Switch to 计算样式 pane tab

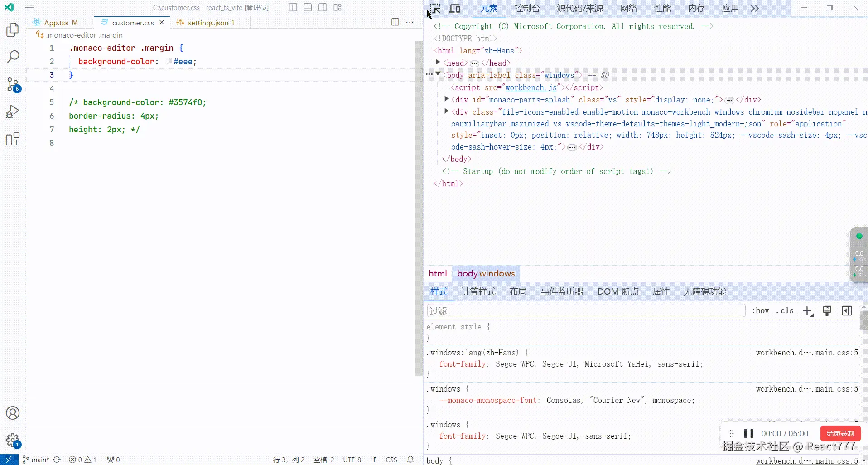[478, 292]
